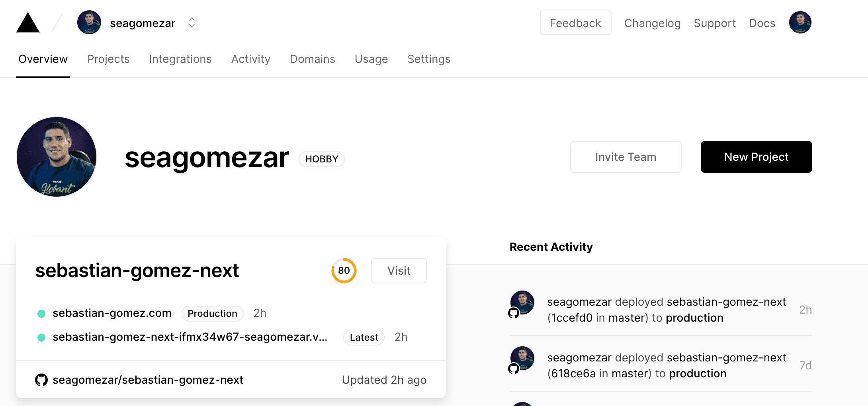Open the Integrations tab
The image size is (868, 406).
click(180, 59)
